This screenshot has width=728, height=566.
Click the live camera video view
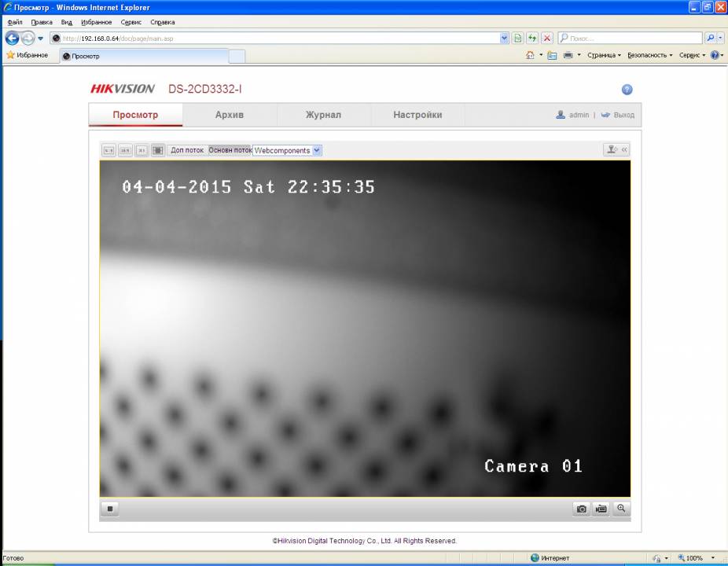(x=365, y=329)
